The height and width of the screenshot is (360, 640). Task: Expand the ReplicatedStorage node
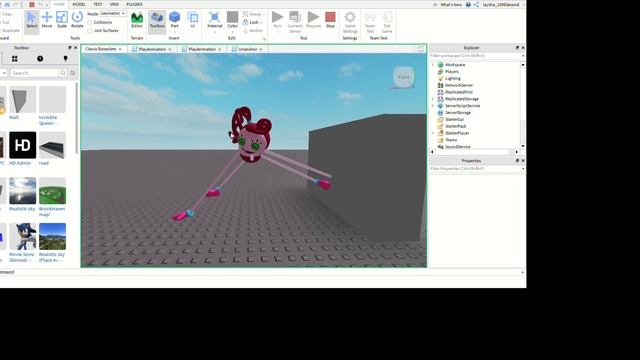(x=433, y=99)
